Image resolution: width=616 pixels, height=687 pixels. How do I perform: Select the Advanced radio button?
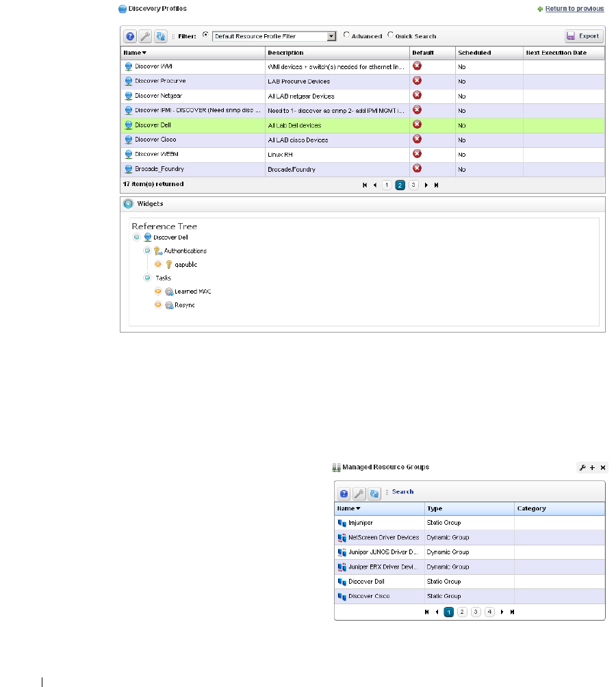pos(346,35)
